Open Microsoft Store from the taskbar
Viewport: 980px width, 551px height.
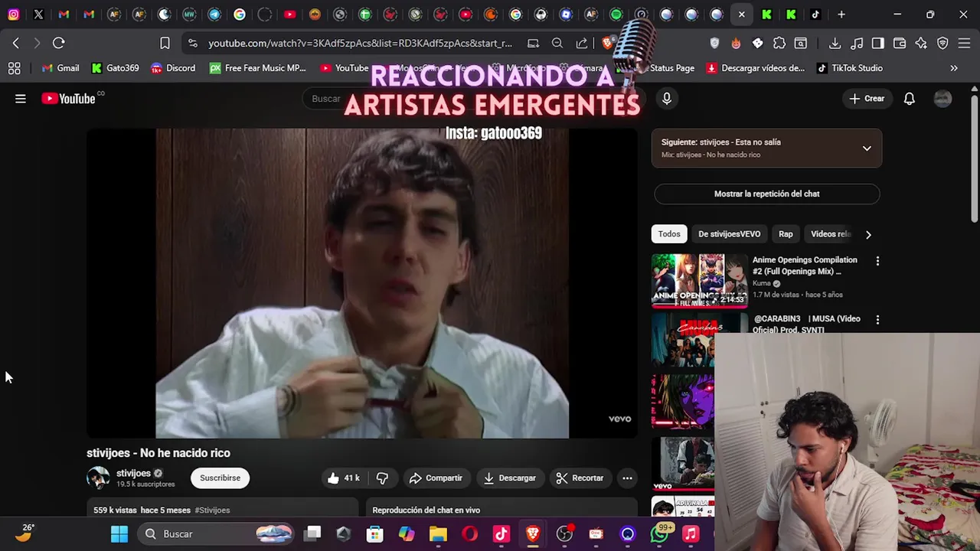click(374, 534)
